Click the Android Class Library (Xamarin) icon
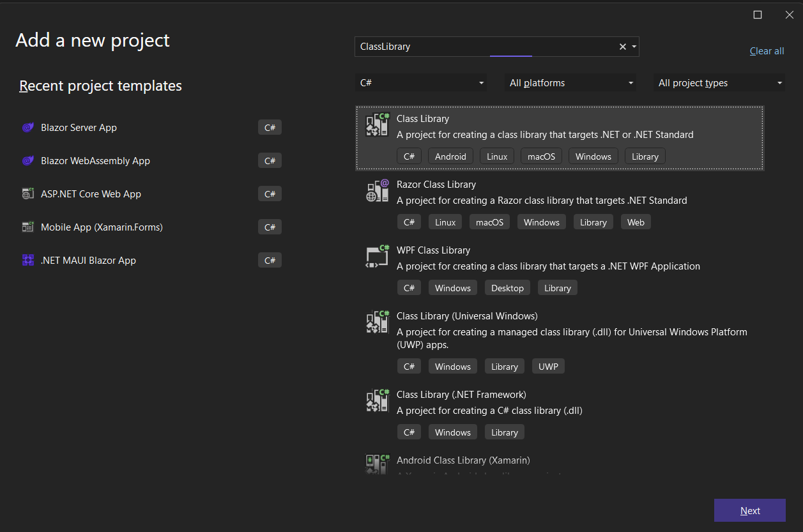The image size is (803, 532). coord(378,465)
